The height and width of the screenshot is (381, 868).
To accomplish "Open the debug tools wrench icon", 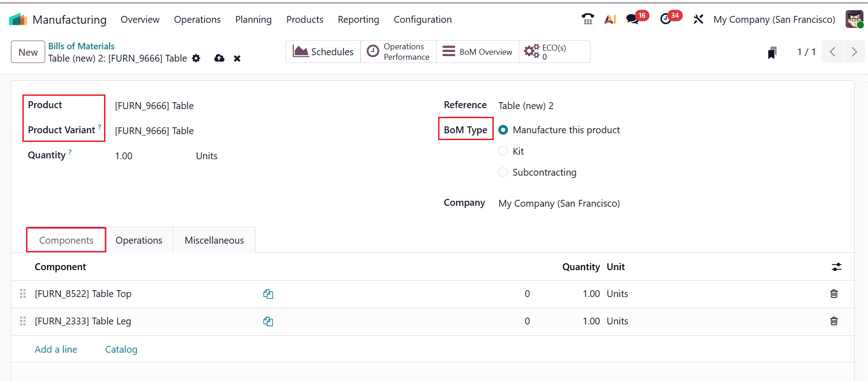I will (698, 19).
